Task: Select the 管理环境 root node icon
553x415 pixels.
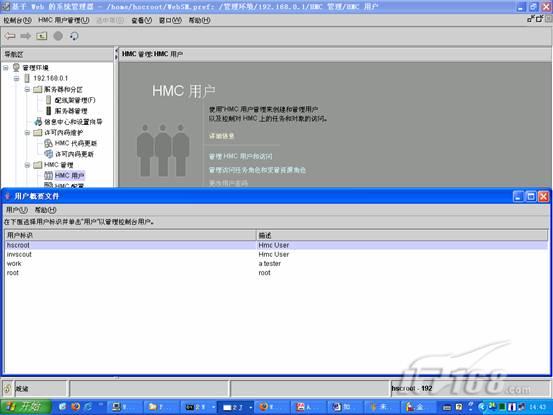Action: [16, 67]
